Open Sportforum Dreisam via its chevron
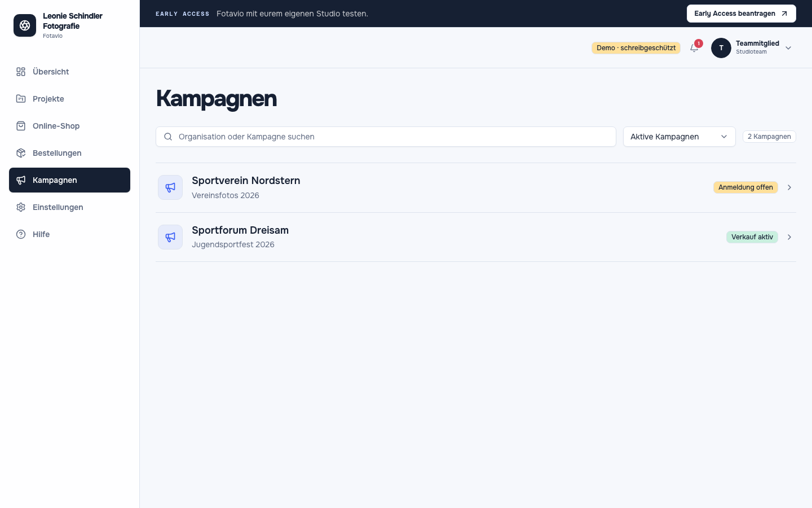812x508 pixels. pos(789,237)
